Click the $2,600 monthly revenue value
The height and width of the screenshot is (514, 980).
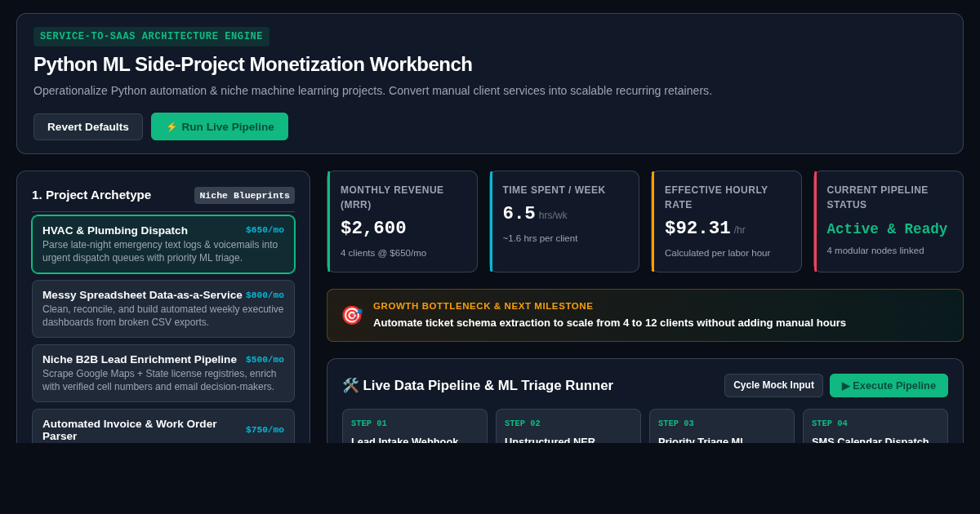coord(373,228)
